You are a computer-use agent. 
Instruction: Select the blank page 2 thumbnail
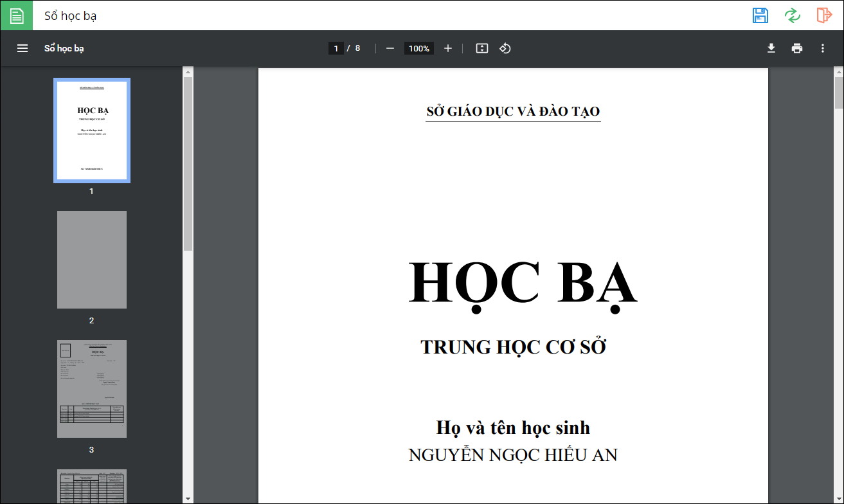(92, 260)
